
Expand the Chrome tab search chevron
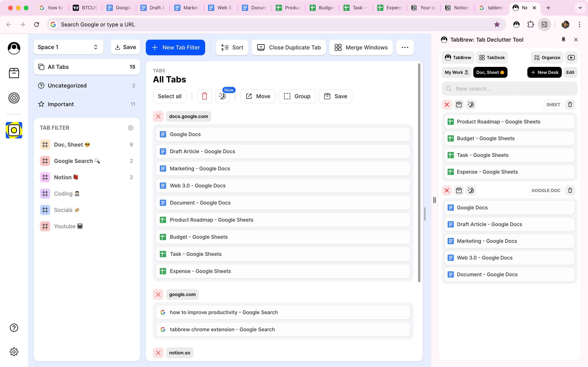pos(580,8)
